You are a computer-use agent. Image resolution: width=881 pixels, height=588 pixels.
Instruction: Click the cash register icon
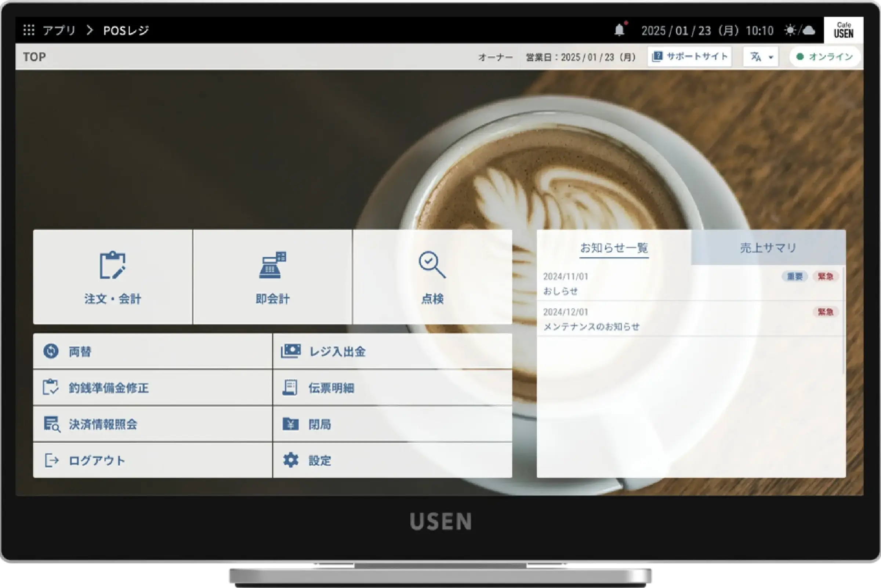tap(273, 265)
